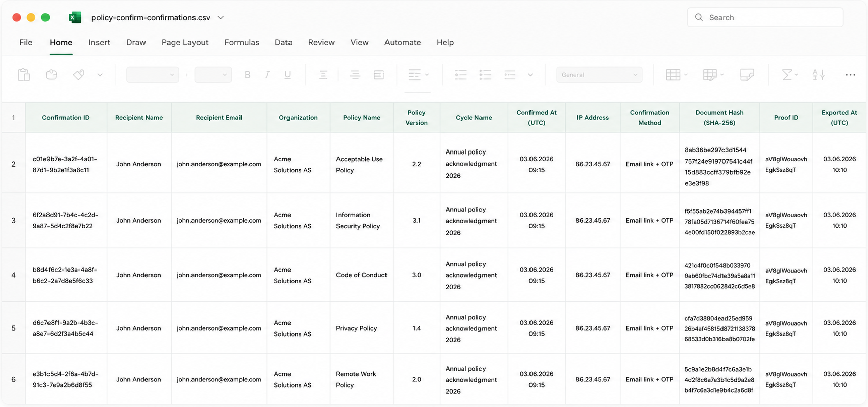The image size is (868, 407).
Task: Open the font size dropdown
Action: [x=213, y=75]
